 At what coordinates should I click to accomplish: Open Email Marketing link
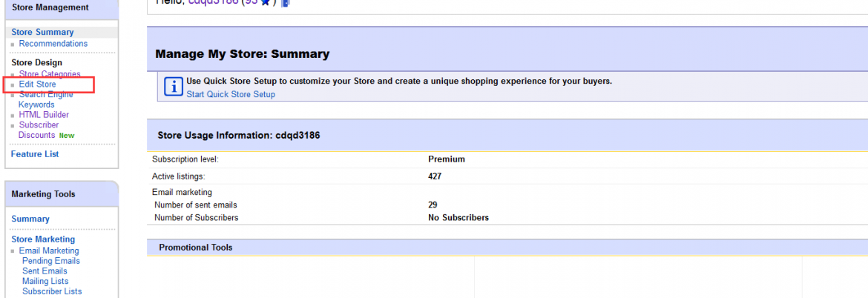(49, 251)
